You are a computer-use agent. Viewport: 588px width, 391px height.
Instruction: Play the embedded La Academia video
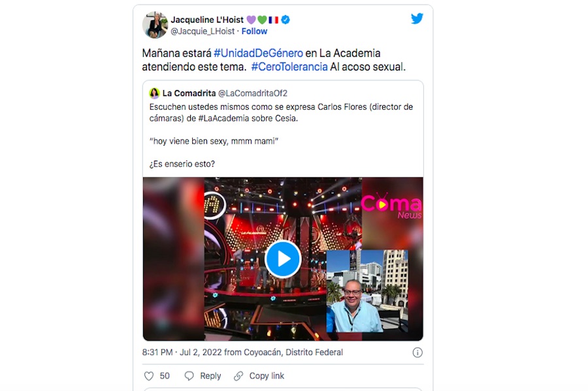tap(283, 259)
